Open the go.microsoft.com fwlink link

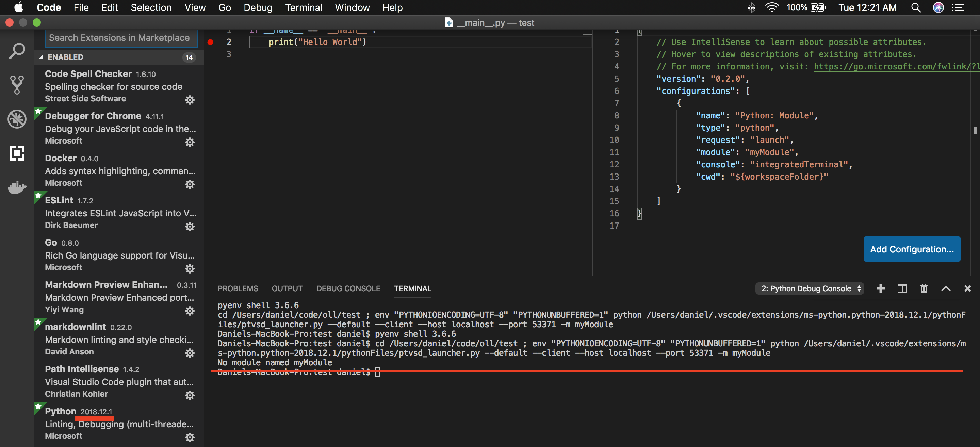tap(894, 66)
